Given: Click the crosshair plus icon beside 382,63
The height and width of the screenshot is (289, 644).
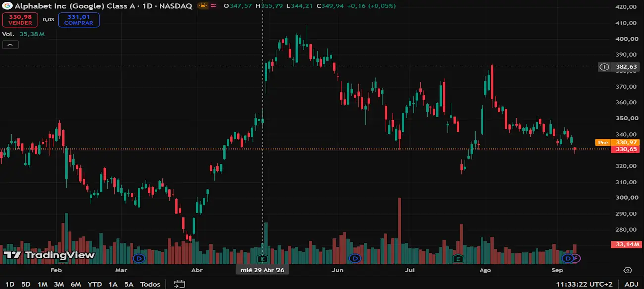Looking at the screenshot, I should 604,67.
